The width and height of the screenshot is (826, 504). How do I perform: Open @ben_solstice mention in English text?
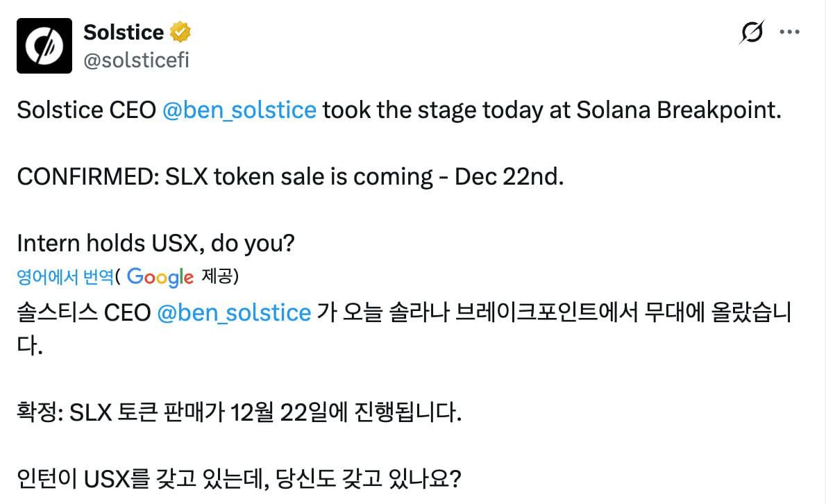tap(239, 110)
